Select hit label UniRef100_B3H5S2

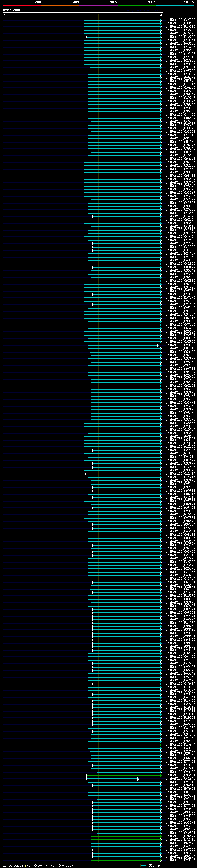(x=180, y=23)
